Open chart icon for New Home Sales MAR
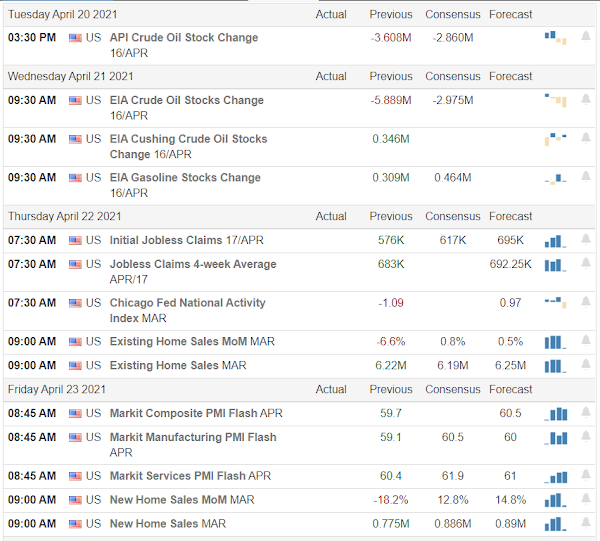The height and width of the screenshot is (541, 600). [556, 524]
